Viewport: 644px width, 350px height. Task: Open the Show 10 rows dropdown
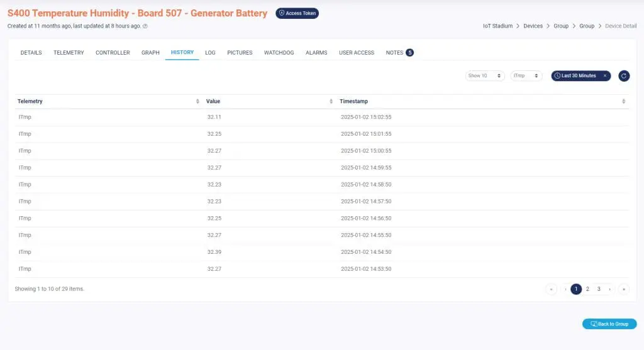click(485, 75)
